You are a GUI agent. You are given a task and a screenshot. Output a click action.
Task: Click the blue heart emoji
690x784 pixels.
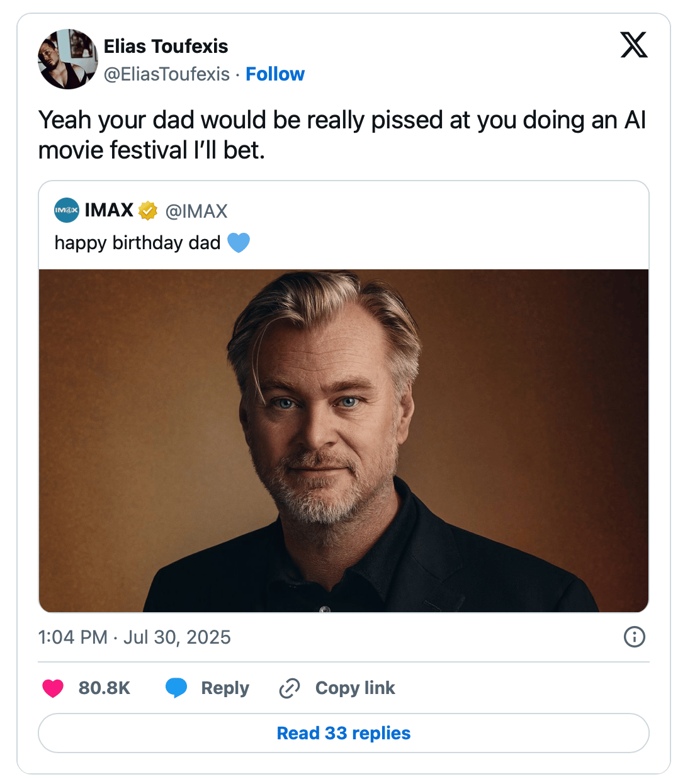coord(239,242)
